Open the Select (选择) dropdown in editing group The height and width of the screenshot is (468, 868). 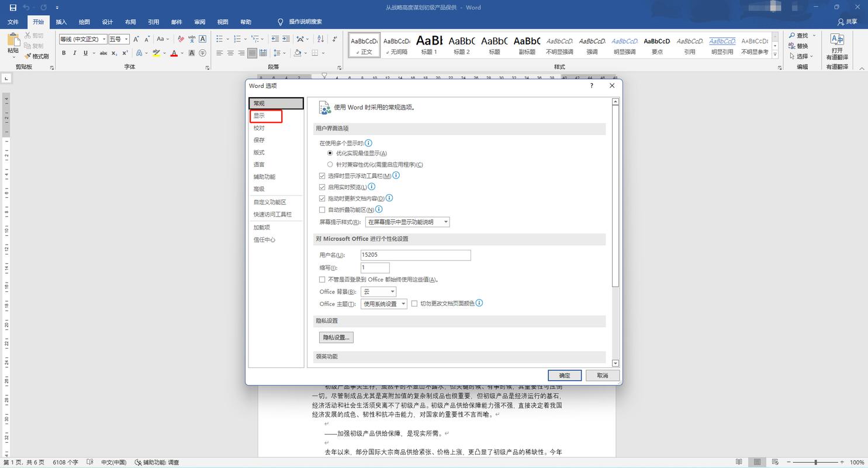point(801,56)
